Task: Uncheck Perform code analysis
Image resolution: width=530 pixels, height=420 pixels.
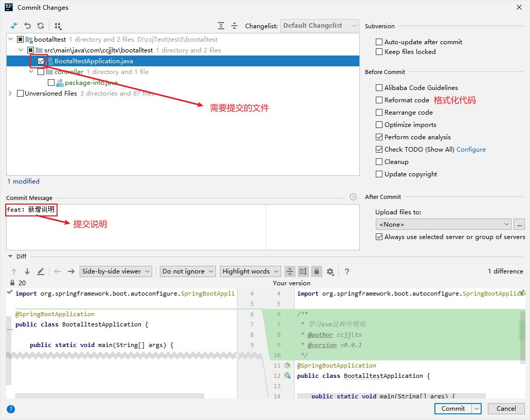Action: point(379,137)
